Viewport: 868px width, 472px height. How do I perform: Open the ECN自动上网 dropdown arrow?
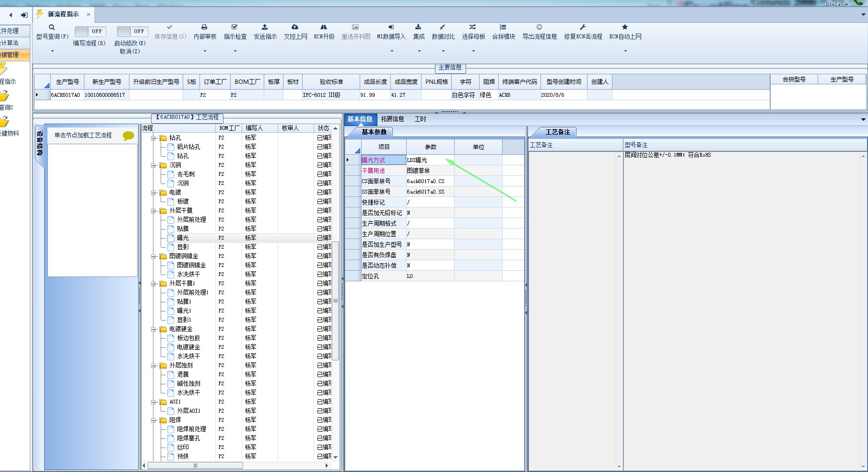[625, 51]
